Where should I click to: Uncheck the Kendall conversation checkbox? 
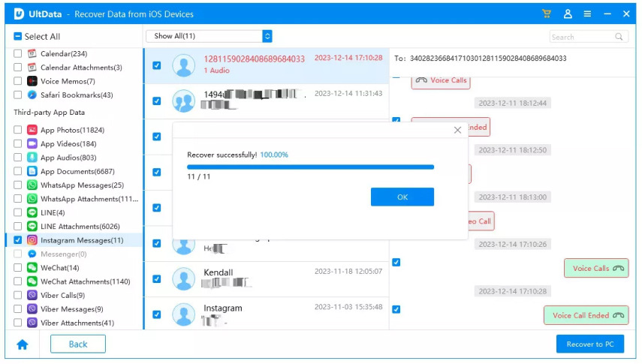pos(157,279)
